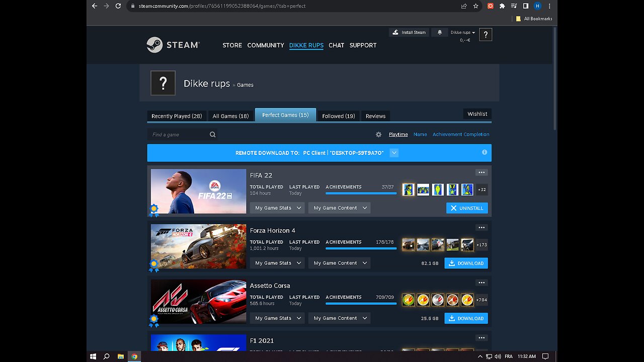Image resolution: width=644 pixels, height=362 pixels.
Task: Reload the page in Chrome
Action: click(x=118, y=6)
